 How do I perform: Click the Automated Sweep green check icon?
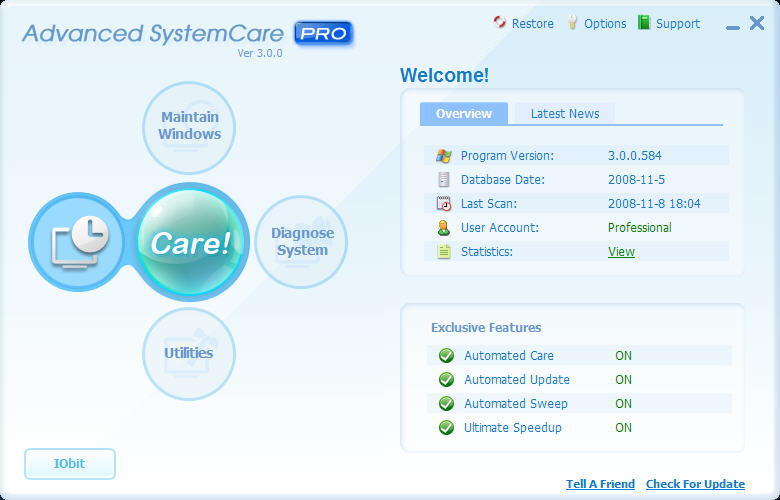pyautogui.click(x=446, y=403)
